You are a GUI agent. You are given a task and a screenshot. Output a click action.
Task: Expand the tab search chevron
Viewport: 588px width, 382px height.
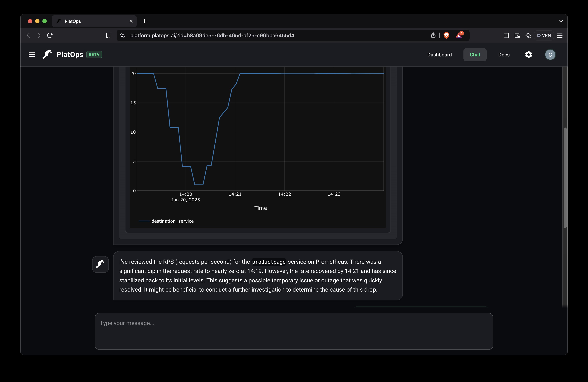tap(561, 21)
